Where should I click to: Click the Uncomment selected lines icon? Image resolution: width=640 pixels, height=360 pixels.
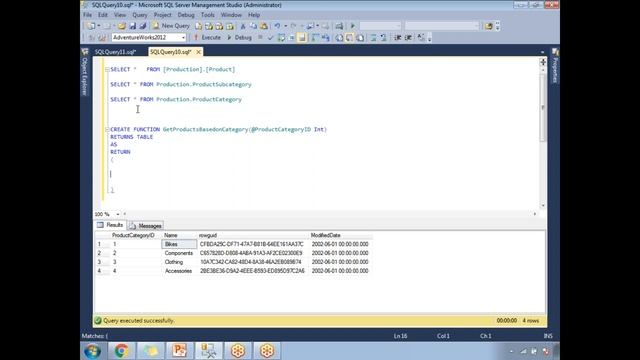pyautogui.click(x=383, y=38)
